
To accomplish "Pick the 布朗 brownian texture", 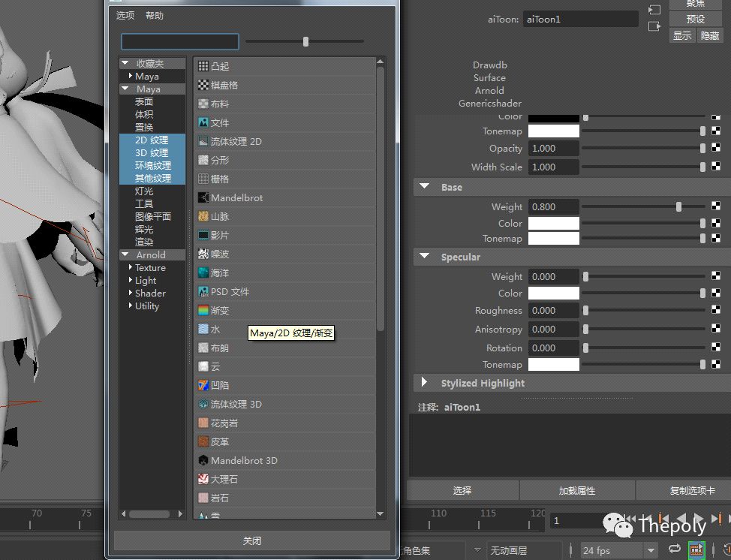I will (285, 348).
